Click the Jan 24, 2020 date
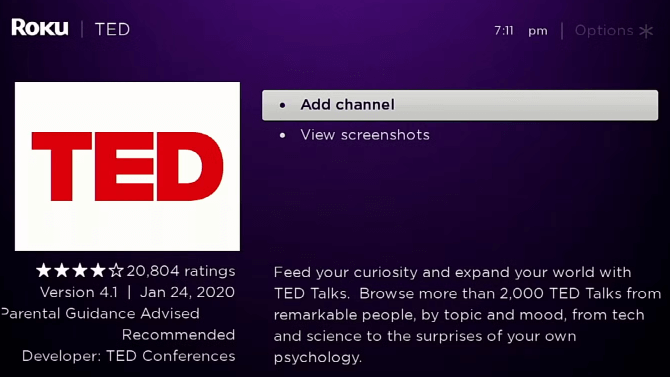Screen dimensions: 670x377 [x=188, y=292]
